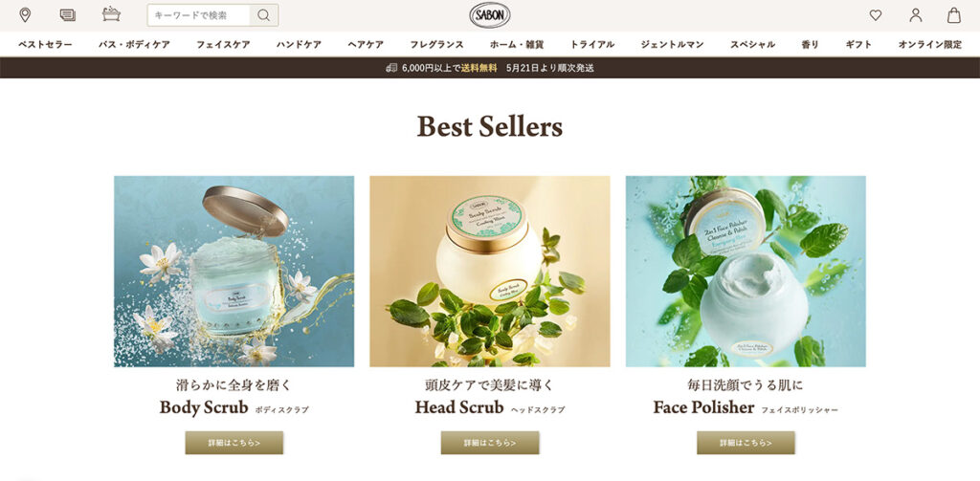Open the フレグランス category

click(x=436, y=44)
